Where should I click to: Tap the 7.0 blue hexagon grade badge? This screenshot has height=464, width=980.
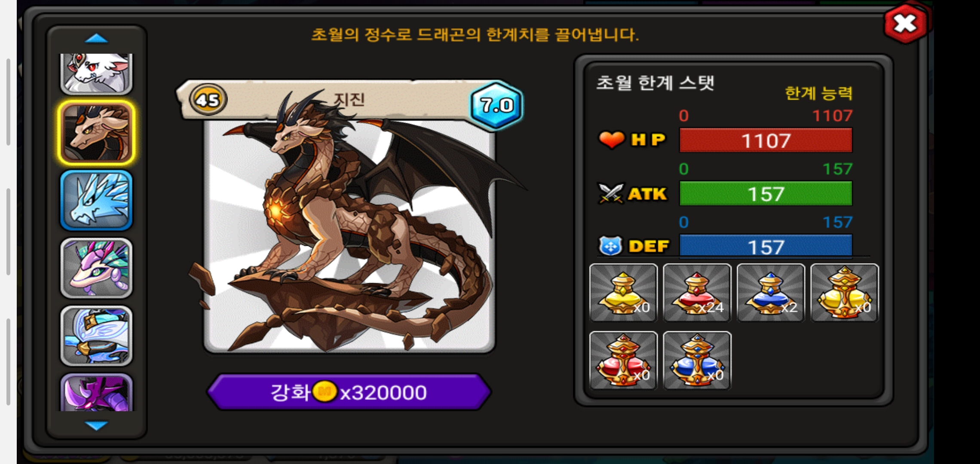click(496, 105)
